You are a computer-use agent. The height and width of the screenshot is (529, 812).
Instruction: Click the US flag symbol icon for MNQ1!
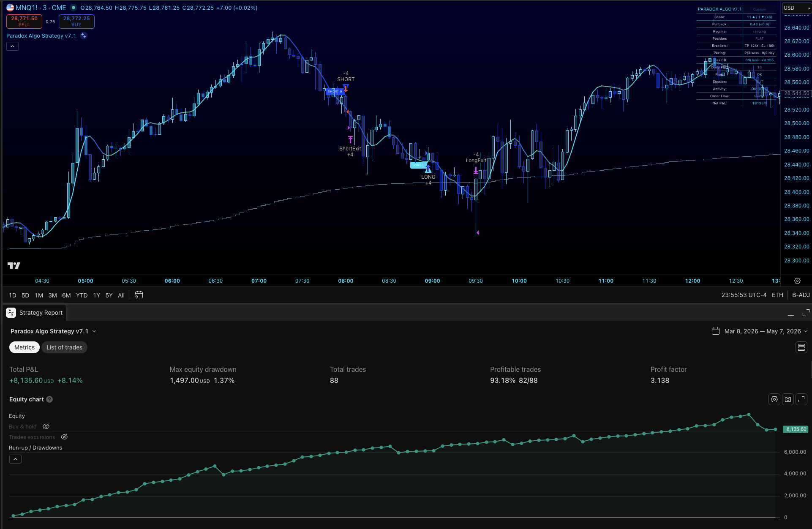point(10,8)
